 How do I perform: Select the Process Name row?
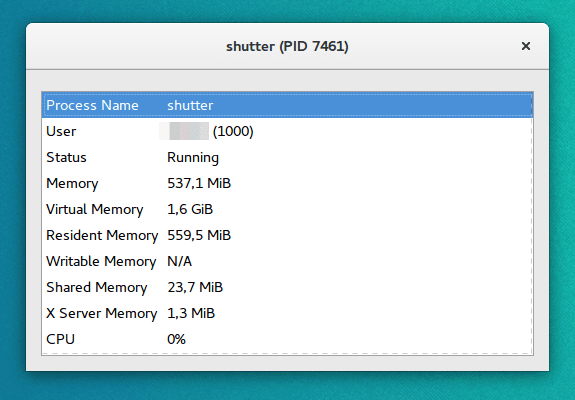[288, 105]
